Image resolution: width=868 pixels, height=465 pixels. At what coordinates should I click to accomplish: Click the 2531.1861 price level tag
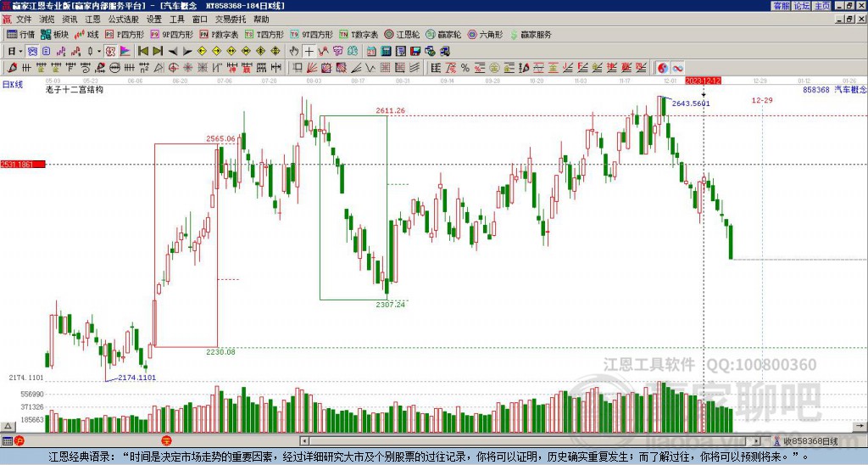coord(23,165)
